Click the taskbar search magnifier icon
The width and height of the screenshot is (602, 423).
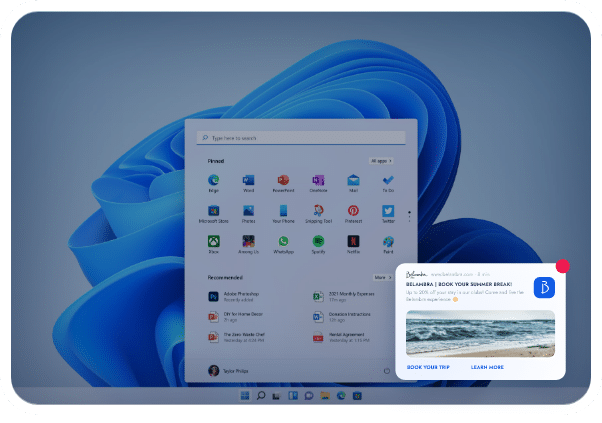[261, 395]
